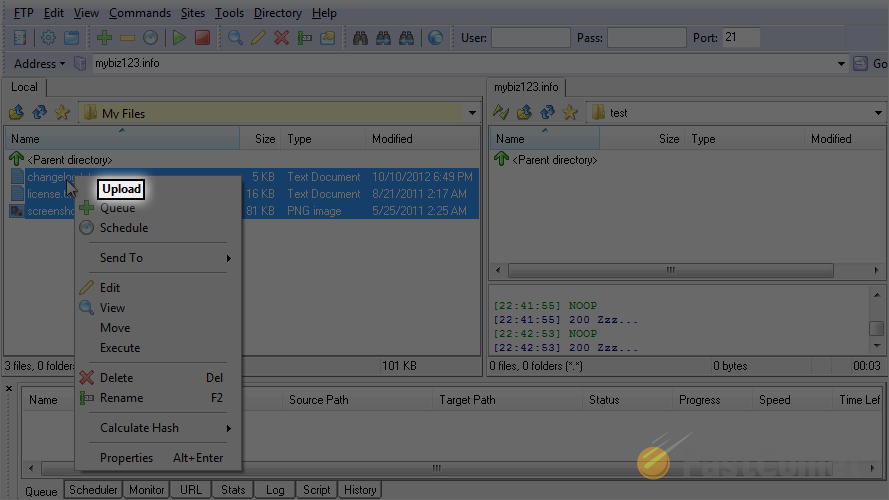
Task: Click the globe browser toolbar icon
Action: point(435,38)
